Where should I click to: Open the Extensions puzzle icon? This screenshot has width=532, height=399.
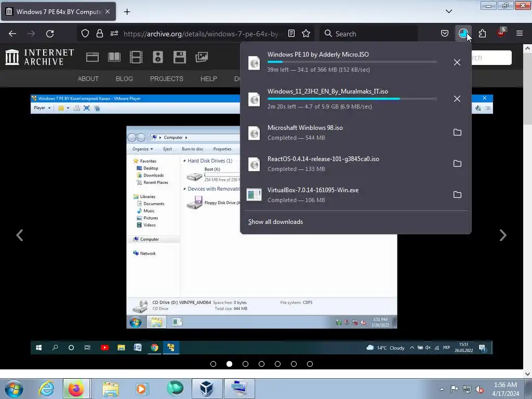pyautogui.click(x=482, y=34)
